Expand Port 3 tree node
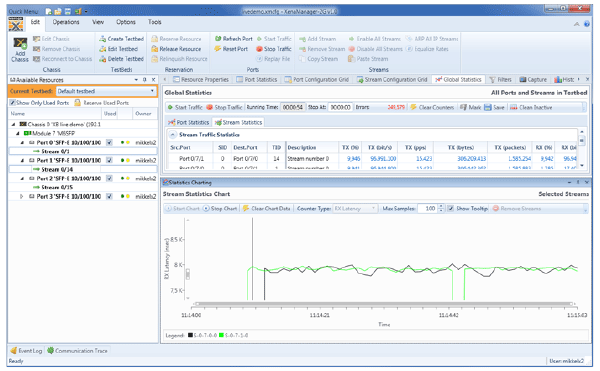Image resolution: width=600 pixels, height=371 pixels. pyautogui.click(x=22, y=196)
